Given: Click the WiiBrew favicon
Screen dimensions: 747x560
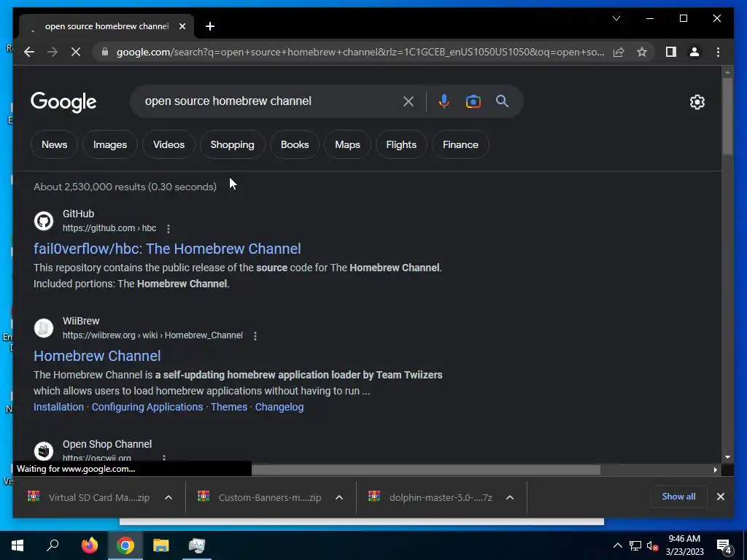Looking at the screenshot, I should pos(43,328).
